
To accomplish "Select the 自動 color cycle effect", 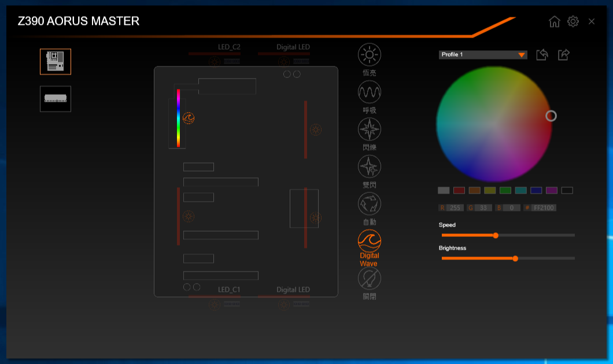I will (x=370, y=204).
